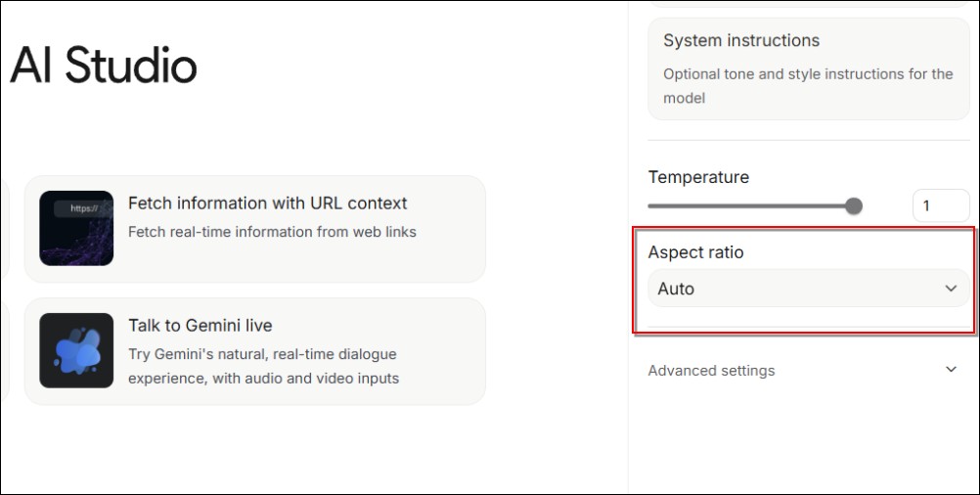The width and height of the screenshot is (980, 495).
Task: Open the Aspect ratio Auto dropdown
Action: pyautogui.click(x=808, y=289)
